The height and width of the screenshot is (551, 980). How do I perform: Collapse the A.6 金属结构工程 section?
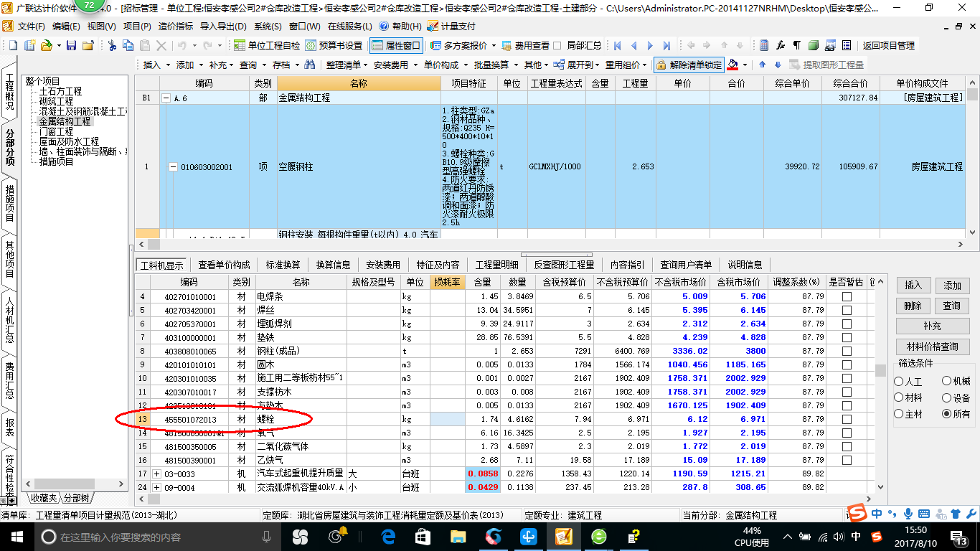point(166,98)
